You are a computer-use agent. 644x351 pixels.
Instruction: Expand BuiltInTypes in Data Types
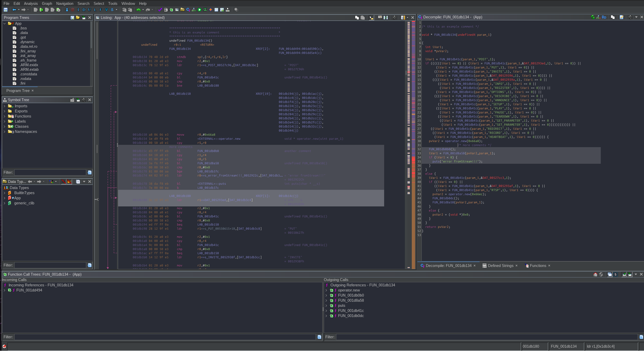(4, 193)
